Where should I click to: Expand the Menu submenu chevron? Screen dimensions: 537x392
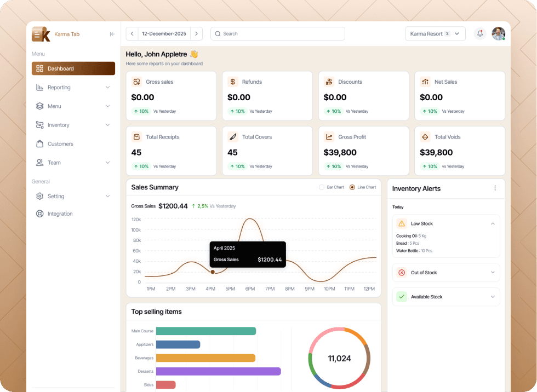pos(108,106)
